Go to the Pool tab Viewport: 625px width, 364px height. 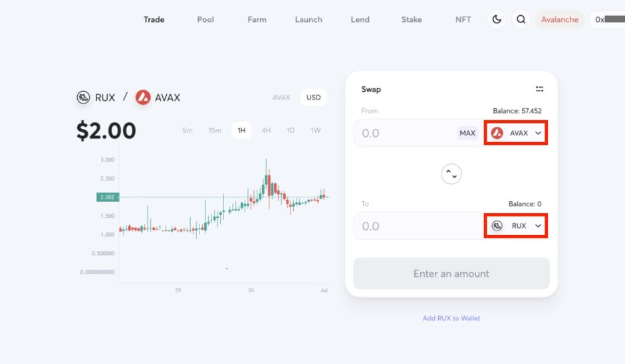205,19
